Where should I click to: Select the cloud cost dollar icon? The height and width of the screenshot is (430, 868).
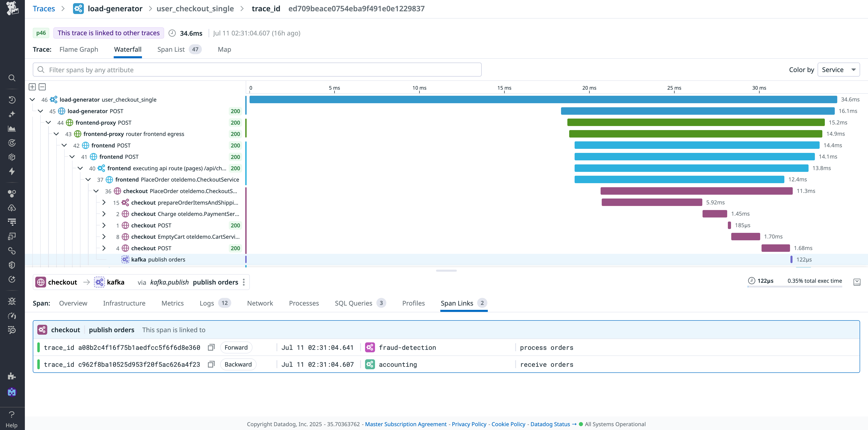click(x=12, y=208)
